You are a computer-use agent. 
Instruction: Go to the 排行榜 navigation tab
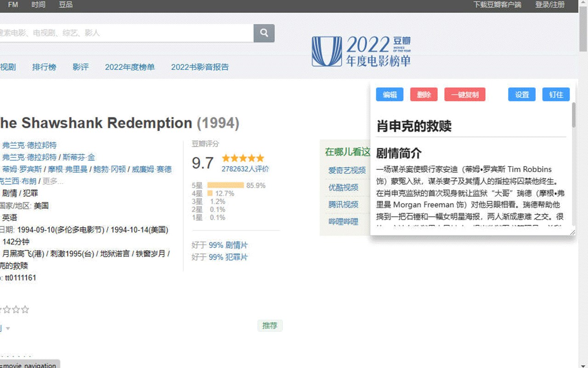pos(44,67)
